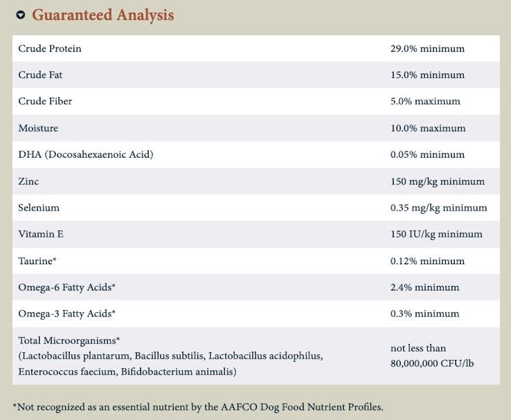Select the 150 mg/kg minimum value
This screenshot has width=511, height=420.
point(438,182)
